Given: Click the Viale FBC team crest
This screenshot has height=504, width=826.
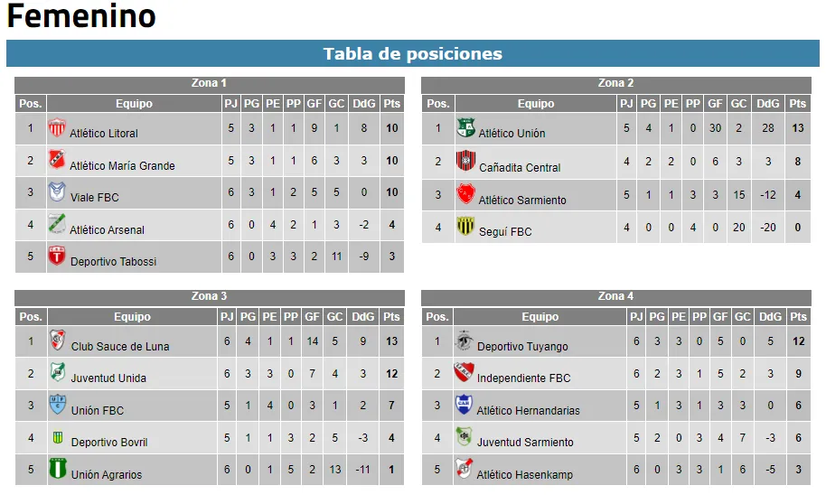Looking at the screenshot, I should click(x=57, y=192).
